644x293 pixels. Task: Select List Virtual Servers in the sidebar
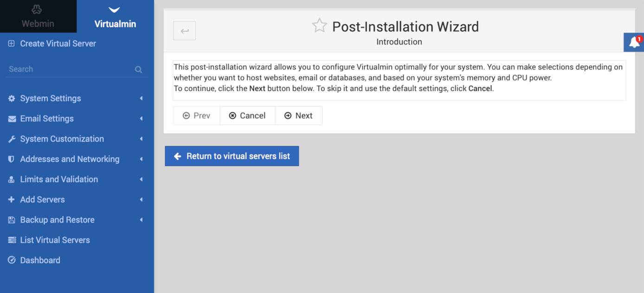[55, 240]
